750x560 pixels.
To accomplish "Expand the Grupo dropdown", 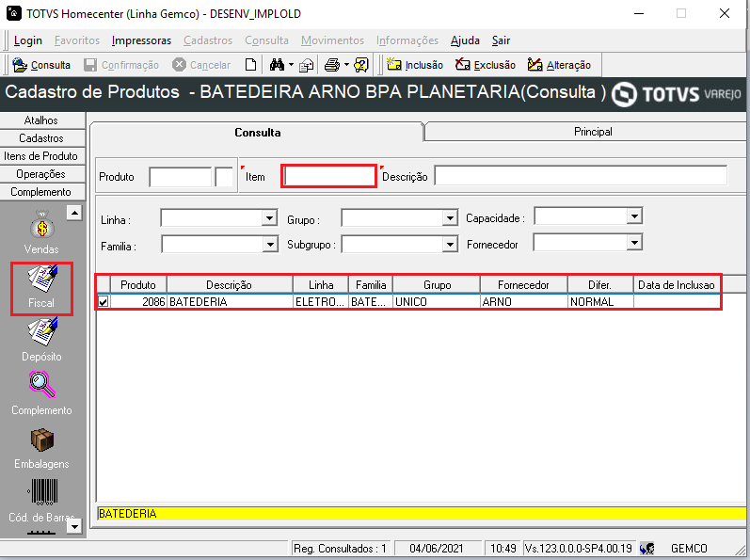I will pyautogui.click(x=450, y=218).
